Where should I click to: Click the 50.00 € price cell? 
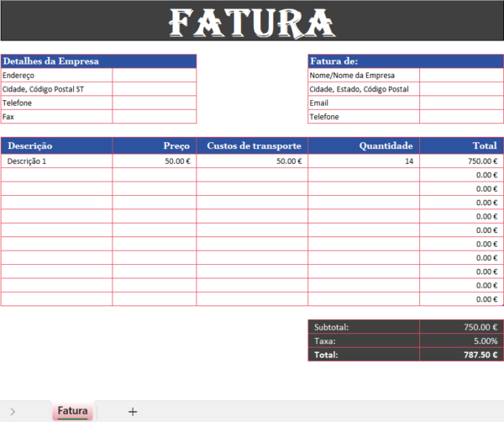point(155,161)
